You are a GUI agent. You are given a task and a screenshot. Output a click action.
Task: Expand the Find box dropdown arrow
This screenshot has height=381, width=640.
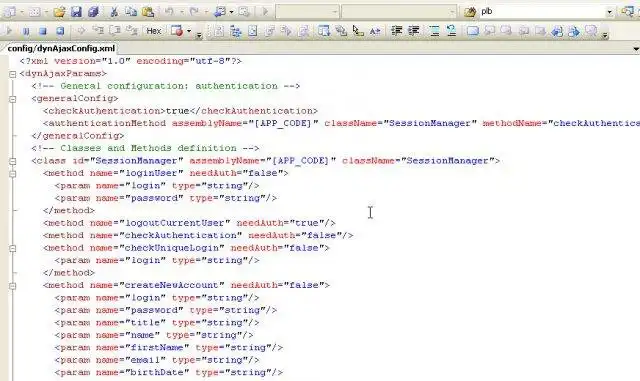coord(609,12)
